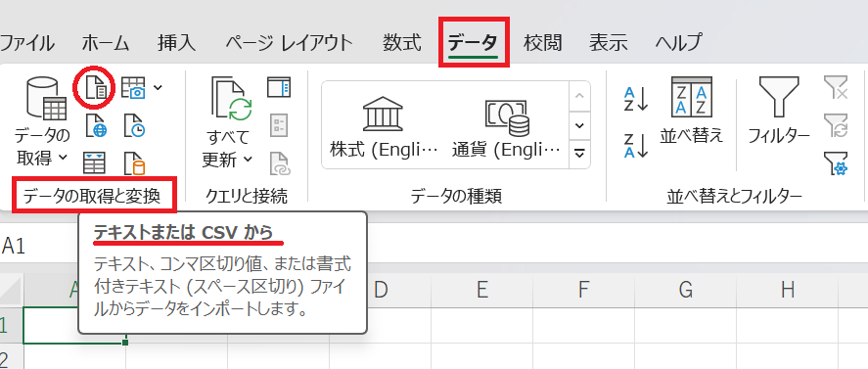Click the Clear filter icon

tap(836, 87)
